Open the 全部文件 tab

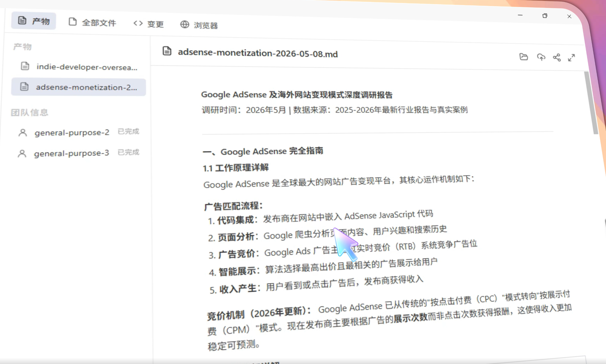point(92,22)
